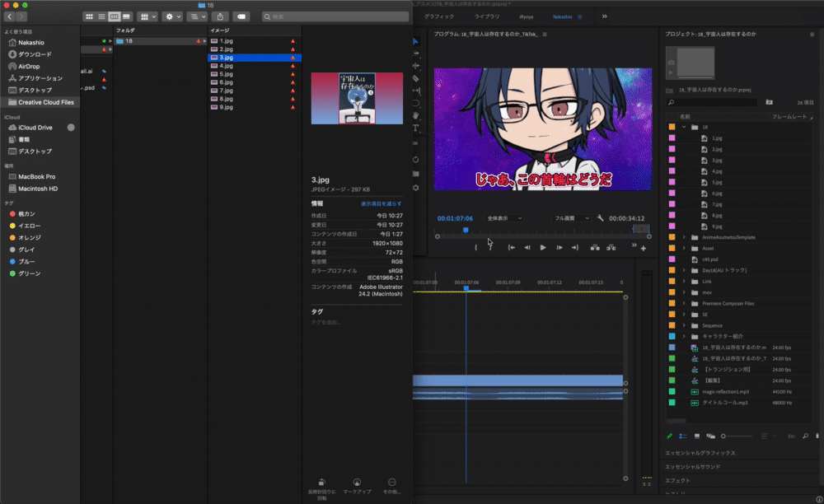Viewport: 824px width, 504px height.
Task: Select the Track Select Forward tool
Action: pos(416,54)
